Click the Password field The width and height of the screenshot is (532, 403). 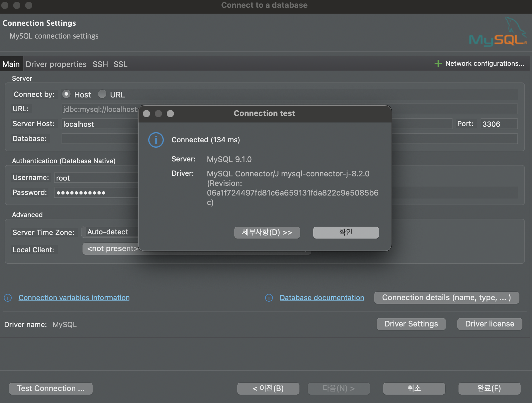click(x=96, y=193)
